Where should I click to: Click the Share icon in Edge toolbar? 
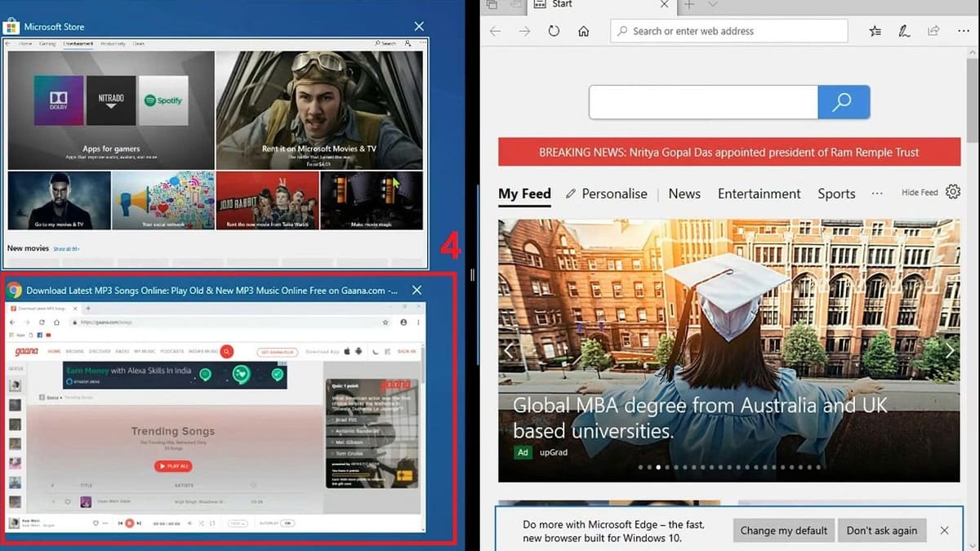tap(933, 31)
